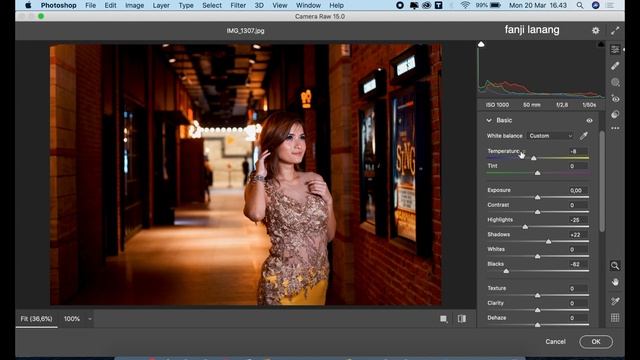Set zoom to Fit (36,6%)
This screenshot has width=640, height=360.
click(x=36, y=319)
